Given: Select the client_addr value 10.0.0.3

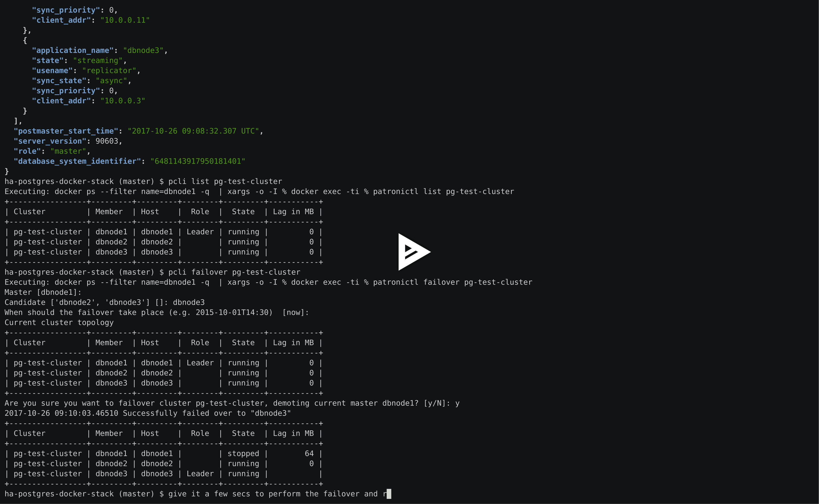Looking at the screenshot, I should pyautogui.click(x=123, y=101).
